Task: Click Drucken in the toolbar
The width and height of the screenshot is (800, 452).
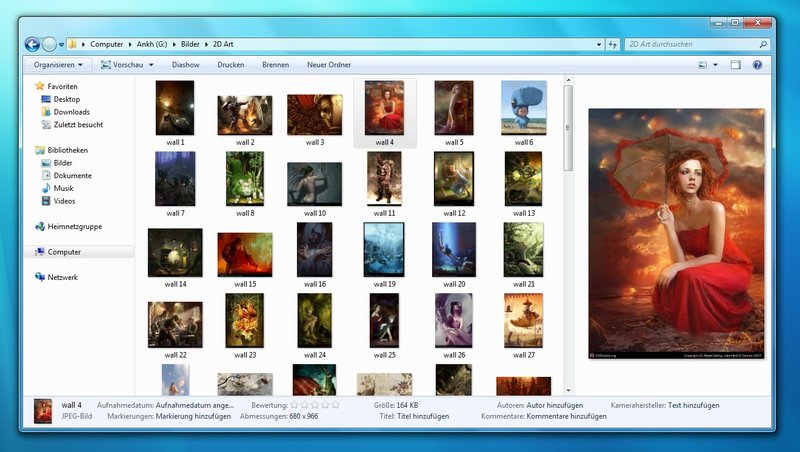Action: coord(231,65)
